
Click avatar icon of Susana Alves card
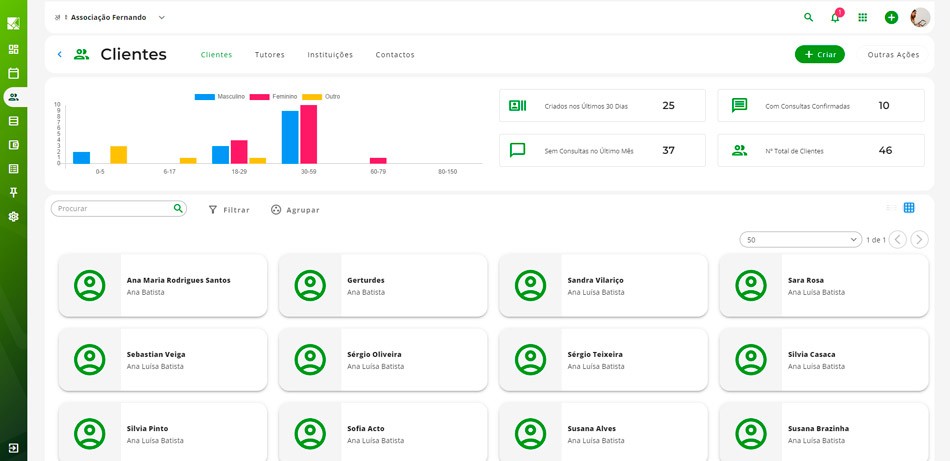pyautogui.click(x=531, y=434)
